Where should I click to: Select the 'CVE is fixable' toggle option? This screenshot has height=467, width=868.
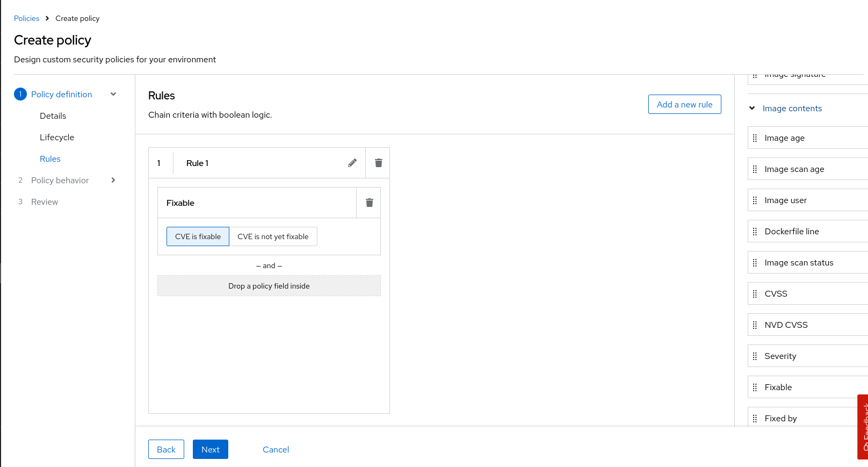point(198,236)
